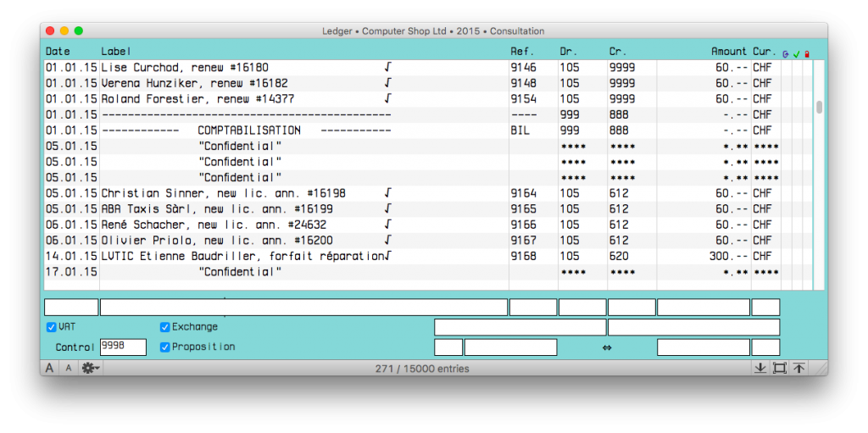Click reference cell '9148'
The image size is (868, 433).
(523, 84)
